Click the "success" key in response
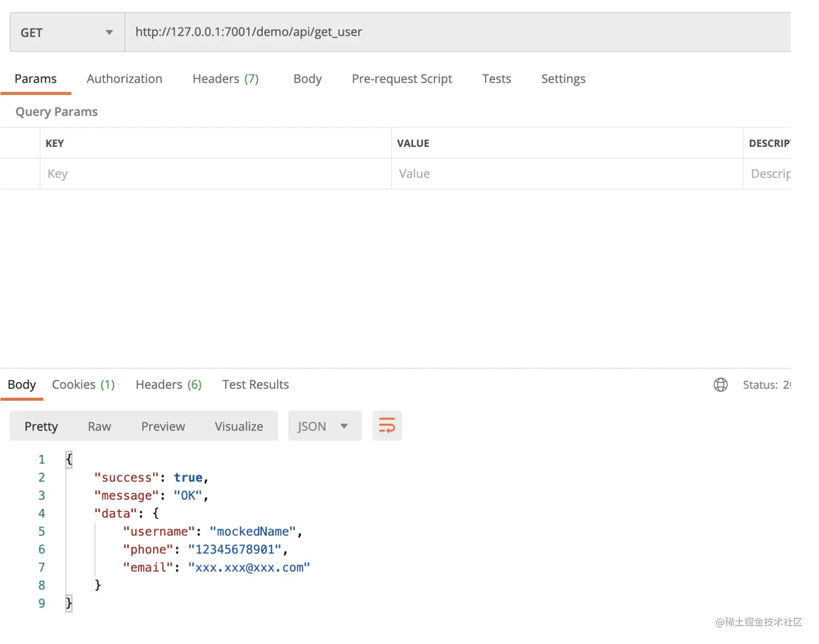Image resolution: width=819 pixels, height=644 pixels. tap(127, 478)
